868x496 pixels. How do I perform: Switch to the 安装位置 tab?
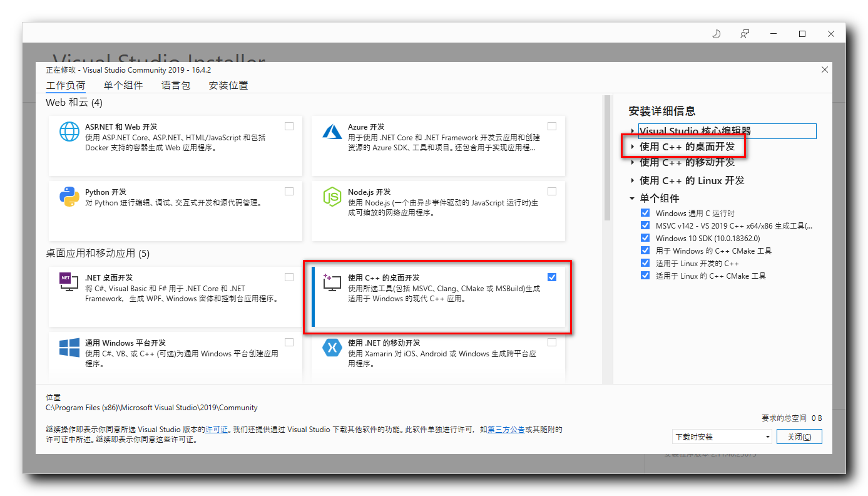[x=228, y=85]
